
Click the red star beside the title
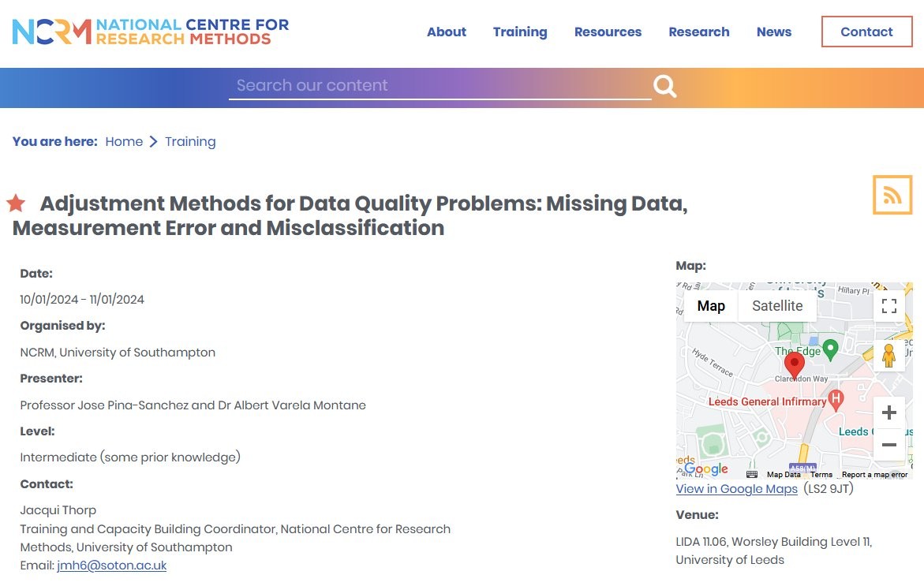click(x=16, y=203)
